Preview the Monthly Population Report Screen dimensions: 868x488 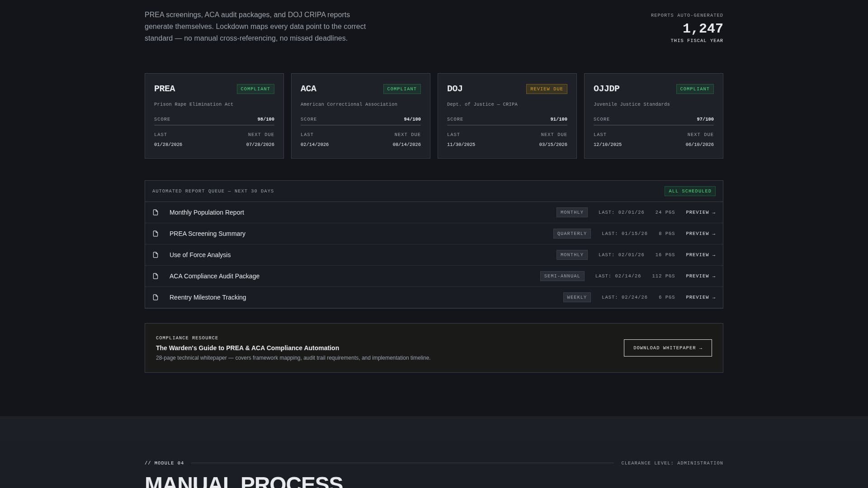(700, 212)
